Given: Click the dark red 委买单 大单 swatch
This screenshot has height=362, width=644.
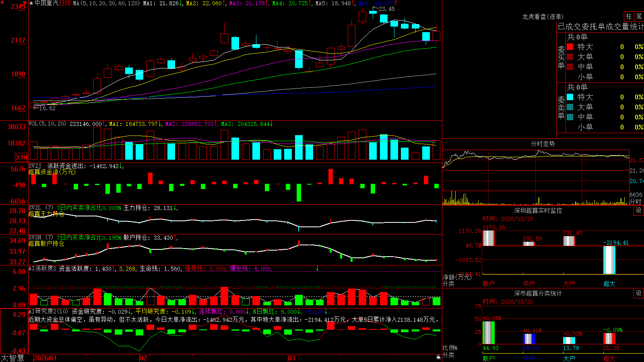Looking at the screenshot, I should (570, 57).
